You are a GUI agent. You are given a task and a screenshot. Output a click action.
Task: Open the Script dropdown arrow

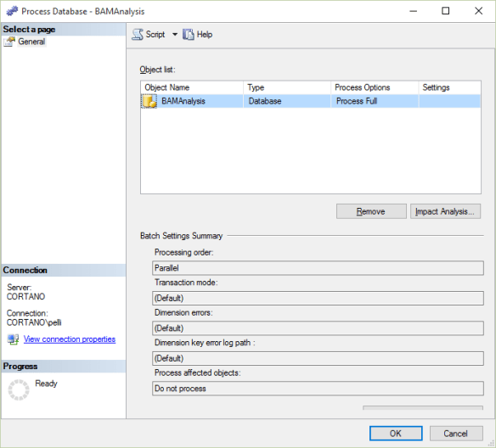tap(175, 34)
